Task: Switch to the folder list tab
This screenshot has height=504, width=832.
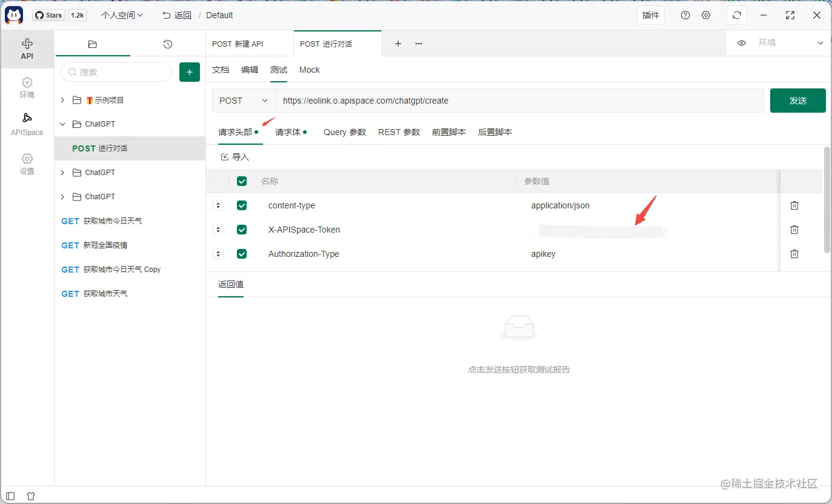Action: (92, 44)
